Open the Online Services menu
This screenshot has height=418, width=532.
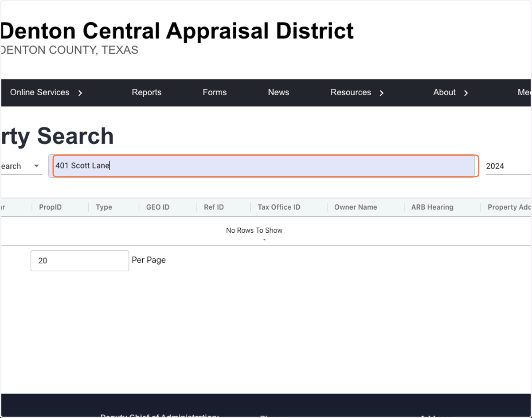40,92
